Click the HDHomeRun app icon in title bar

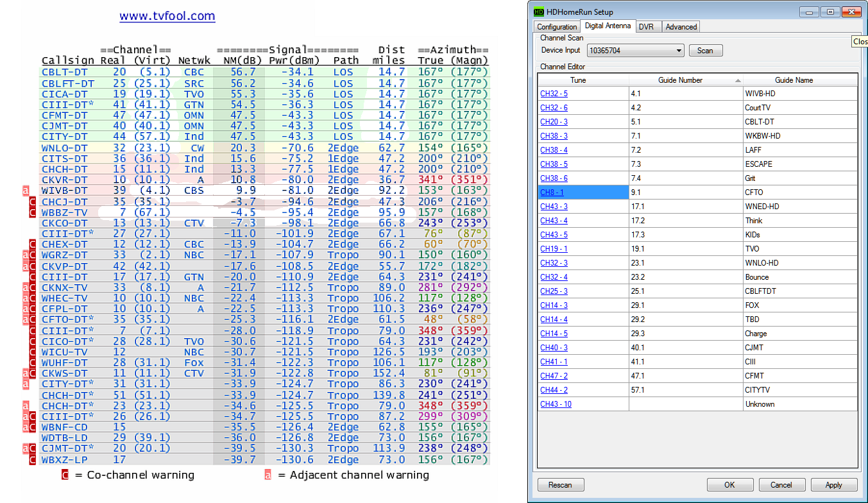pos(539,12)
